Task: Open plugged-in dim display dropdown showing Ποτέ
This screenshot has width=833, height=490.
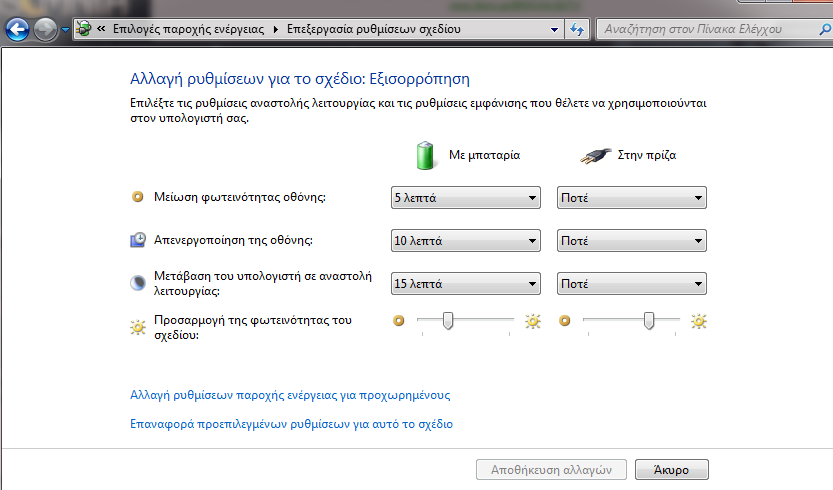Action: point(632,198)
